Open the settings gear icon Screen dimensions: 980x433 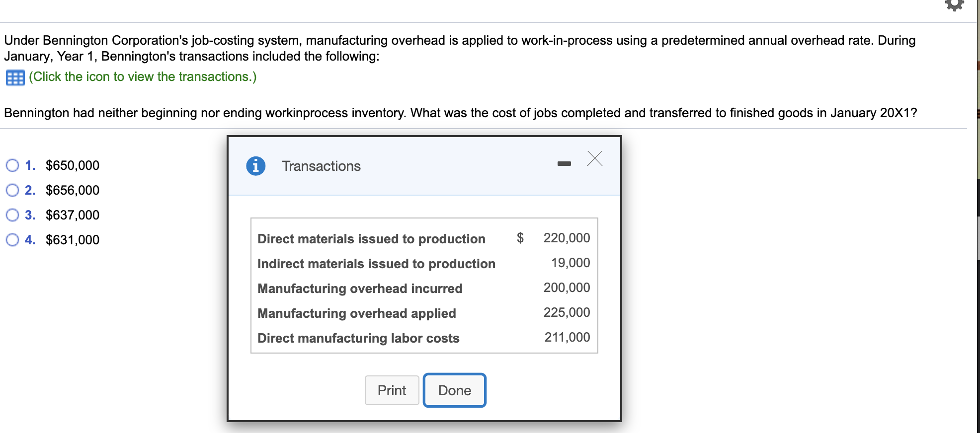[954, 5]
